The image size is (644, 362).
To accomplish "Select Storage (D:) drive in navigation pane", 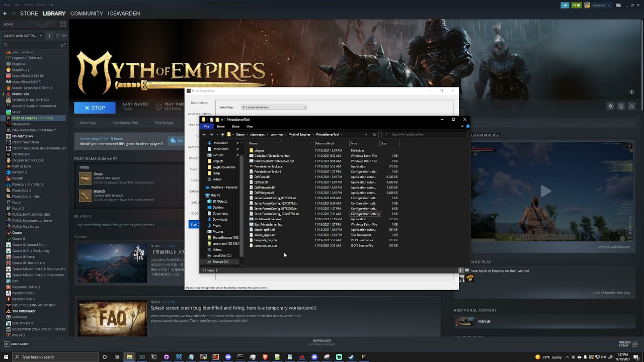I will click(220, 261).
